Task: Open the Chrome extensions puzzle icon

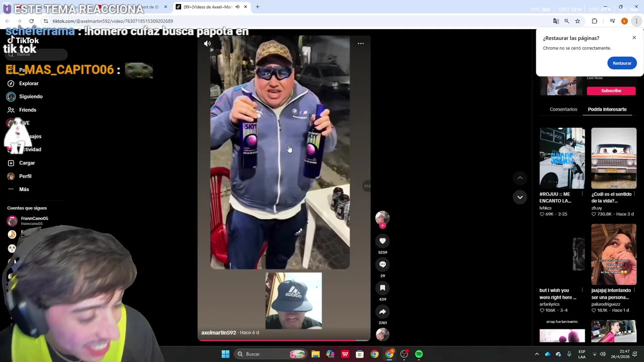Action: 594,21
